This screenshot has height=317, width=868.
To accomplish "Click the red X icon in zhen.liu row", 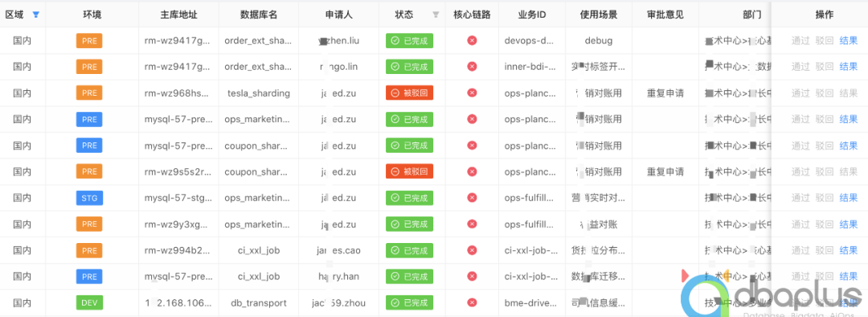I will (x=472, y=40).
